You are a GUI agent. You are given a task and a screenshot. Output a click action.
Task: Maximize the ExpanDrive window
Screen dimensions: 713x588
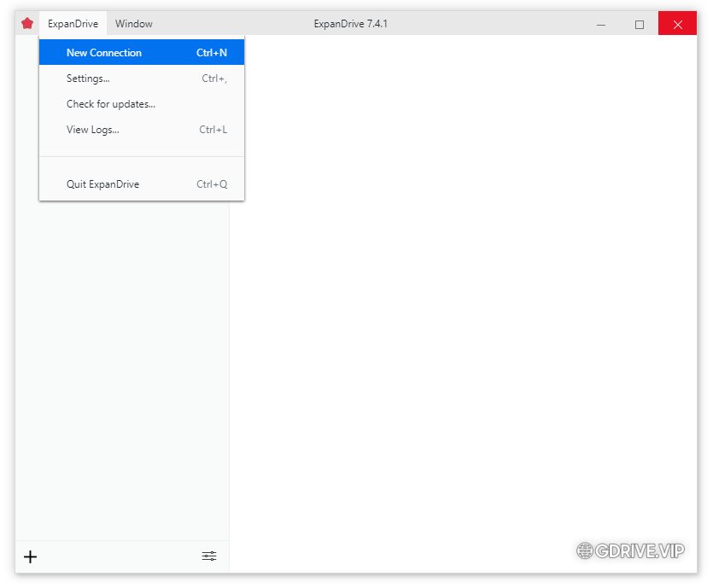(x=640, y=24)
